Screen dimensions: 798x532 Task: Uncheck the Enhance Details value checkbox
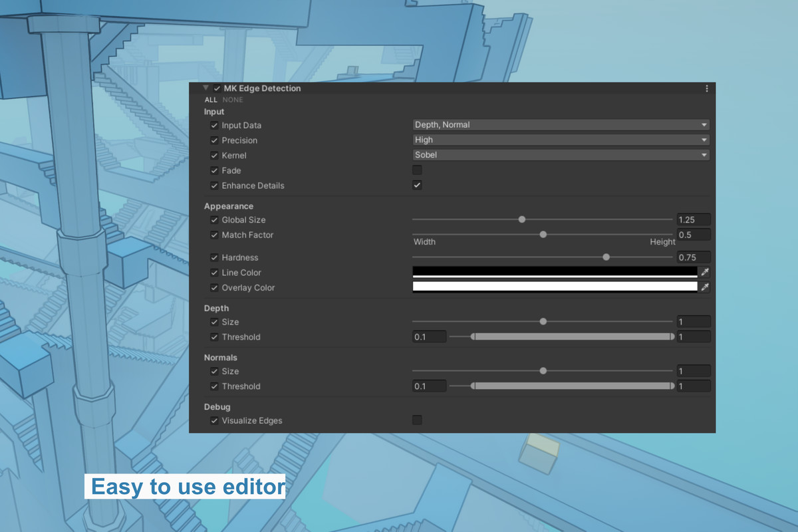pyautogui.click(x=417, y=185)
